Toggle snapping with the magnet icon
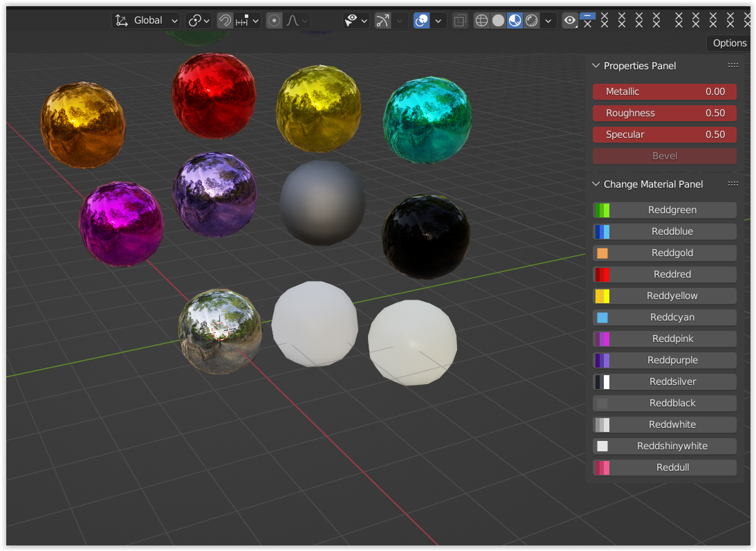This screenshot has height=551, width=756. (225, 21)
